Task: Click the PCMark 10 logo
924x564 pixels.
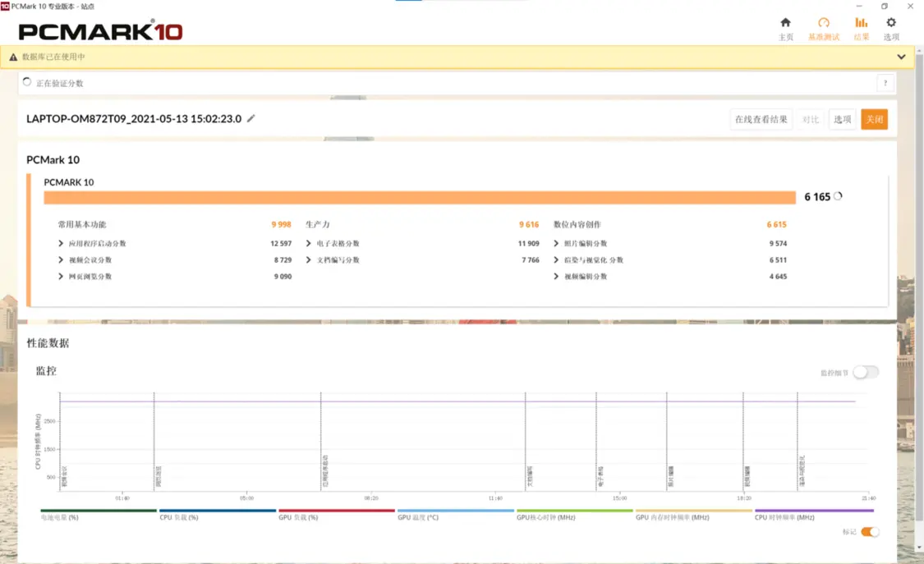Action: [100, 31]
